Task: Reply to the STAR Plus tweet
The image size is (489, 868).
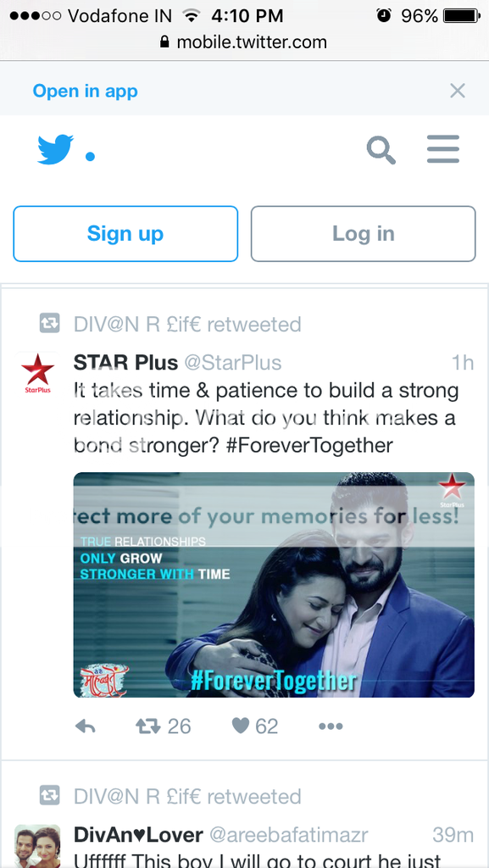Action: click(86, 726)
